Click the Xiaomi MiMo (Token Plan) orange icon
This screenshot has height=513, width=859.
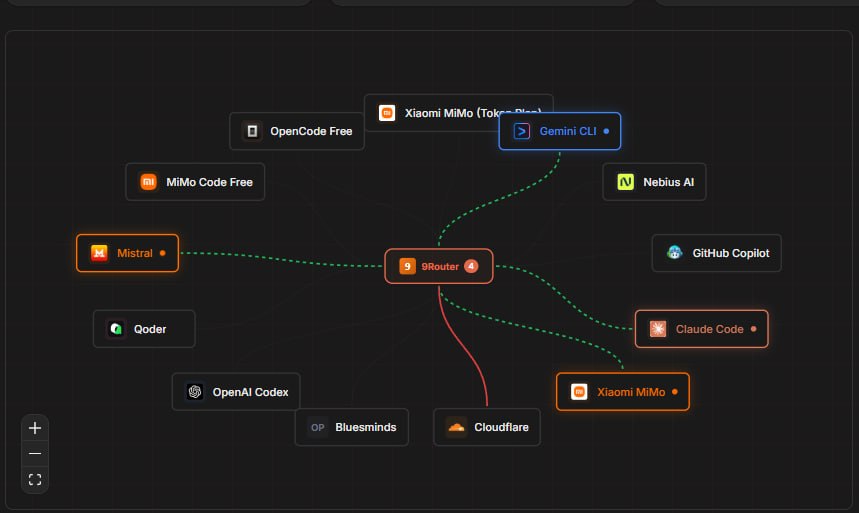pyautogui.click(x=387, y=113)
